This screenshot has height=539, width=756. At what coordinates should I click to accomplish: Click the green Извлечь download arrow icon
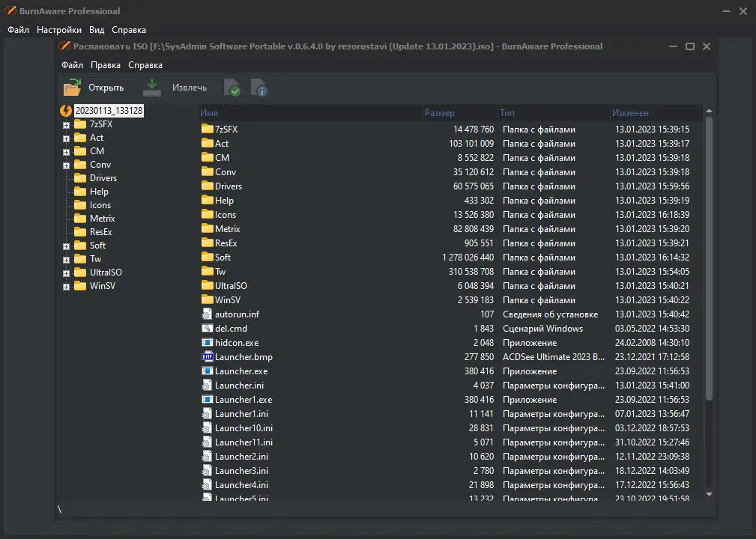coord(152,88)
